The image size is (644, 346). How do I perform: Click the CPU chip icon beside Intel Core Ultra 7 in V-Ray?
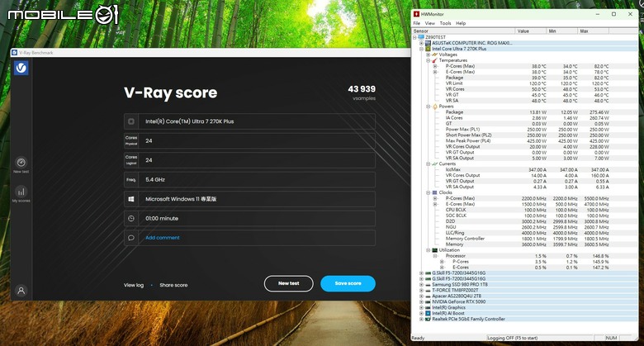(131, 121)
